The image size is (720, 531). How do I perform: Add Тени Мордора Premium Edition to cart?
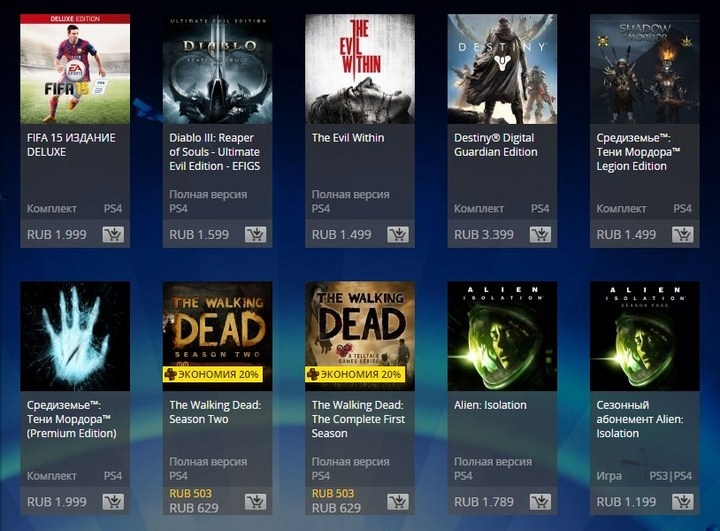pyautogui.click(x=113, y=502)
